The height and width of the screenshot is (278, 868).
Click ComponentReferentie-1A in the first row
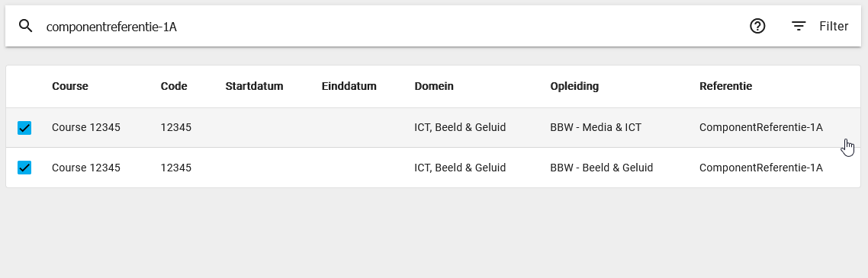pyautogui.click(x=761, y=128)
